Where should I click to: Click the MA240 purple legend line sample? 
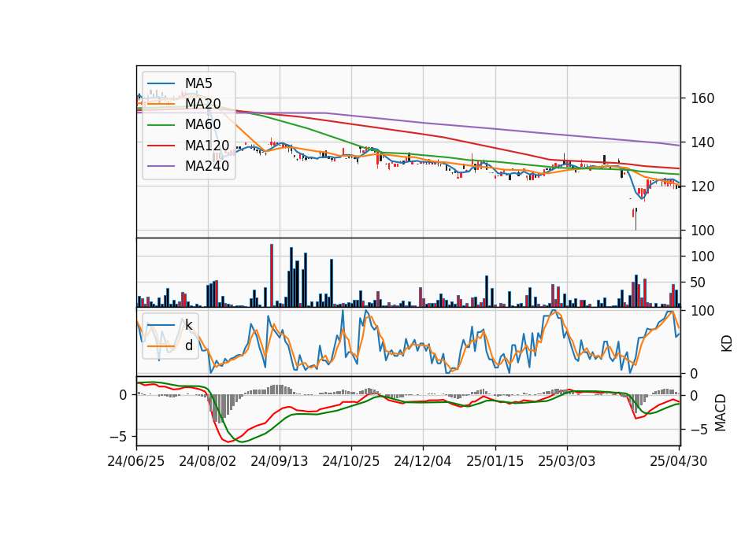click(161, 166)
